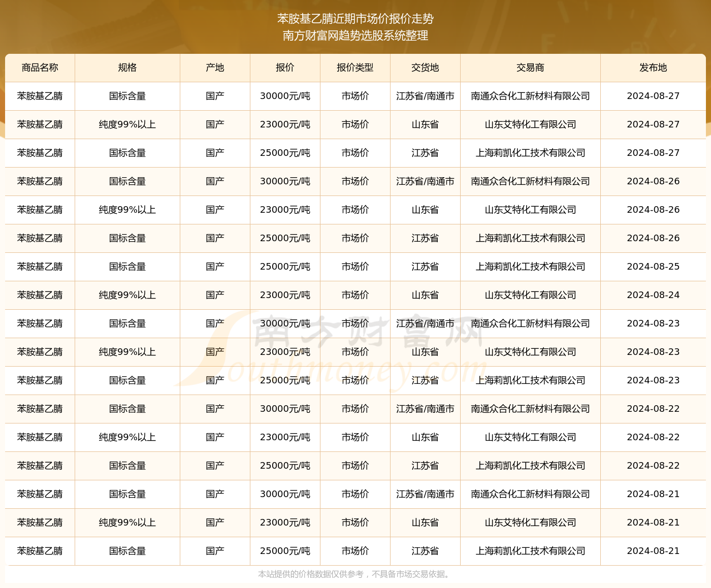Click 山东省 in the 2024-08-24 row
The image size is (711, 588).
tap(425, 295)
